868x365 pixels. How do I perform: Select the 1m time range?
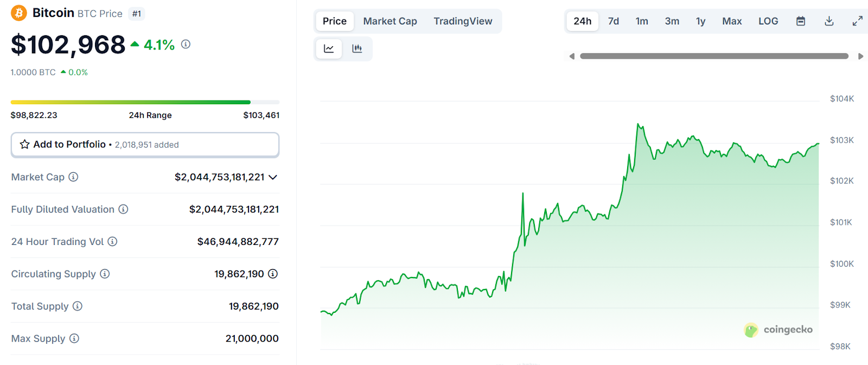(x=642, y=21)
